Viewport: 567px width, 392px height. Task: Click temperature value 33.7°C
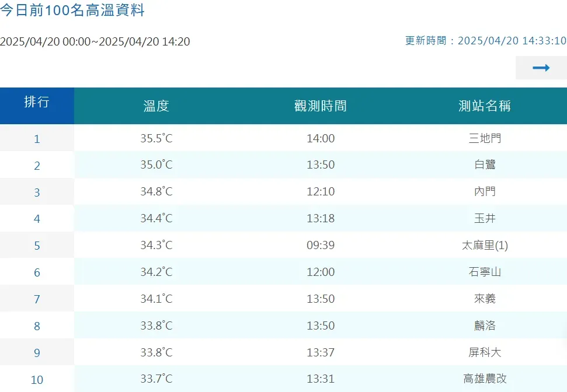pyautogui.click(x=156, y=379)
